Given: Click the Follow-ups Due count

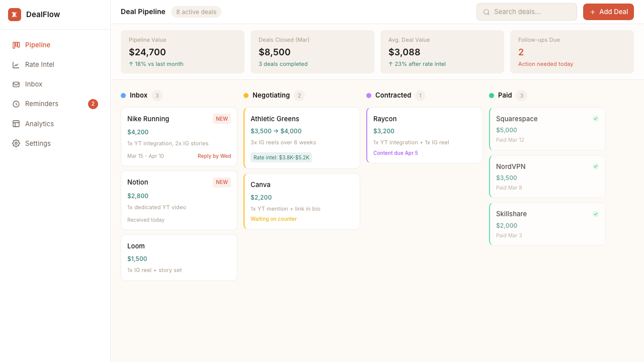Looking at the screenshot, I should click(x=521, y=52).
